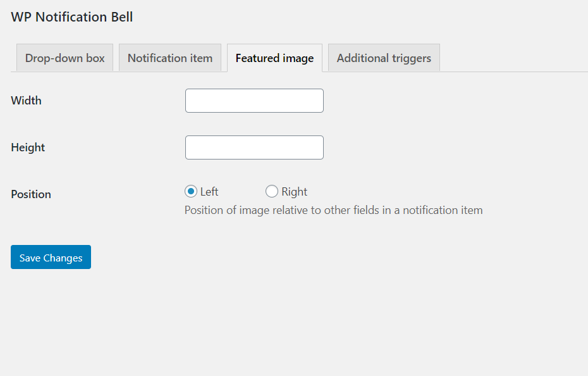588x376 pixels.
Task: Click into the Height text box
Action: (x=254, y=147)
